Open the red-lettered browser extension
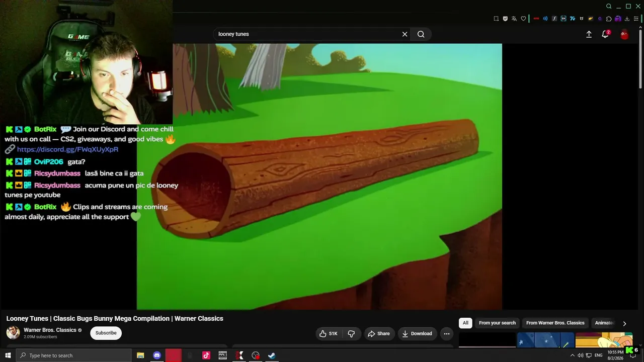This screenshot has width=644, height=362. pos(536,19)
